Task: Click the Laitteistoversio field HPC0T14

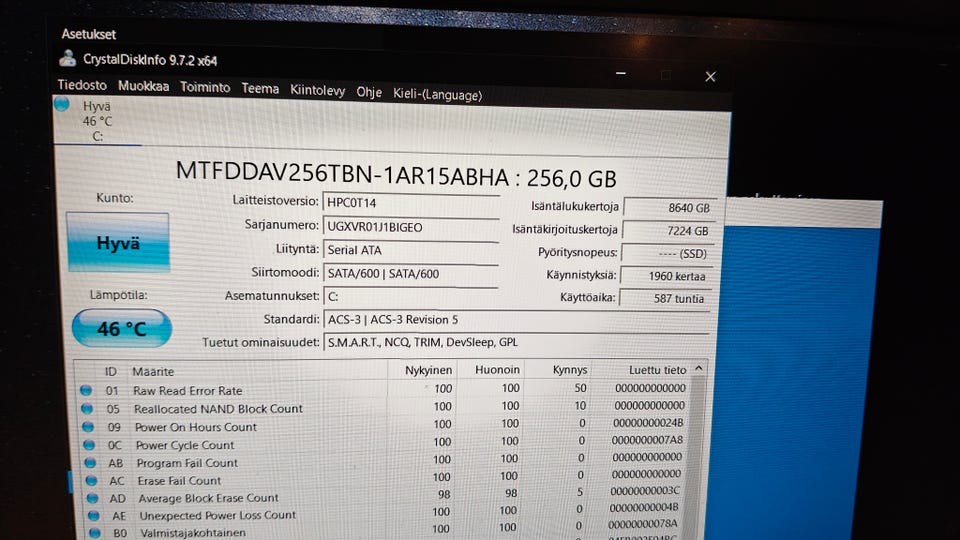Action: (x=411, y=203)
